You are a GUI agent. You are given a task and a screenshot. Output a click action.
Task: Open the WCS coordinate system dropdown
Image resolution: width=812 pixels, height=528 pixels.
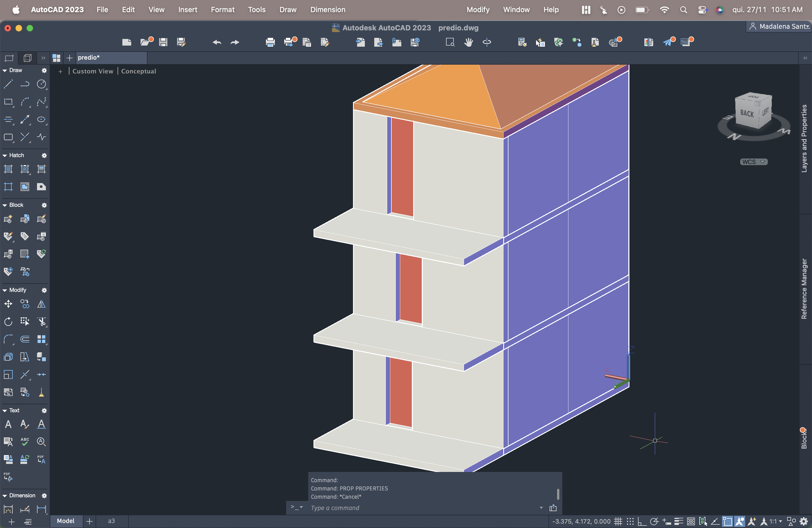pyautogui.click(x=753, y=162)
